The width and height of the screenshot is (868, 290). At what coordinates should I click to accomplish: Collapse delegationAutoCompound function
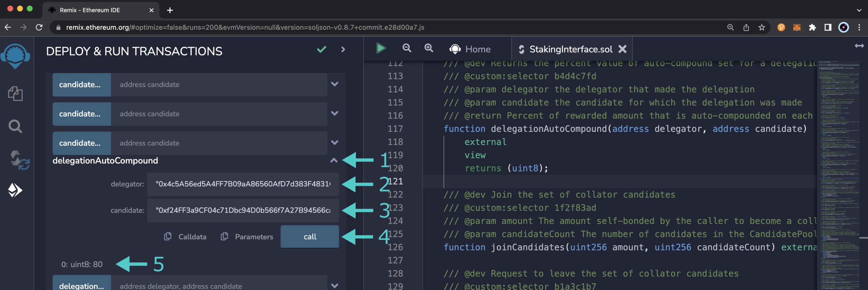pyautogui.click(x=334, y=161)
